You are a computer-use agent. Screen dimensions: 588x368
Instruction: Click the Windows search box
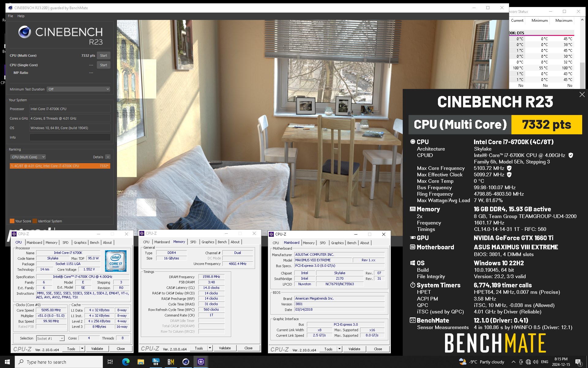[59, 362]
